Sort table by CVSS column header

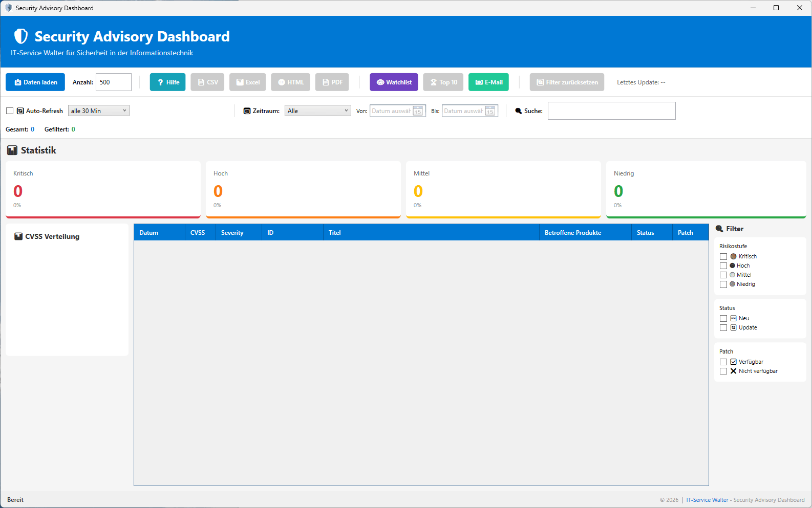pos(198,233)
